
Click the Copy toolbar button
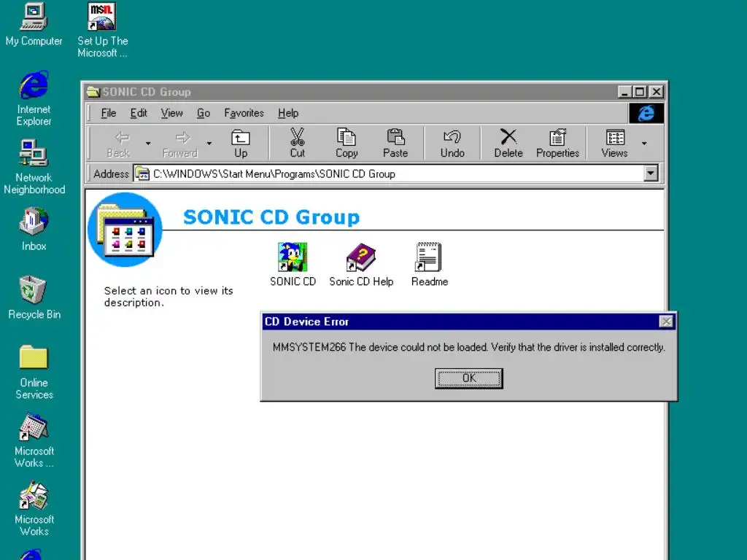point(347,144)
